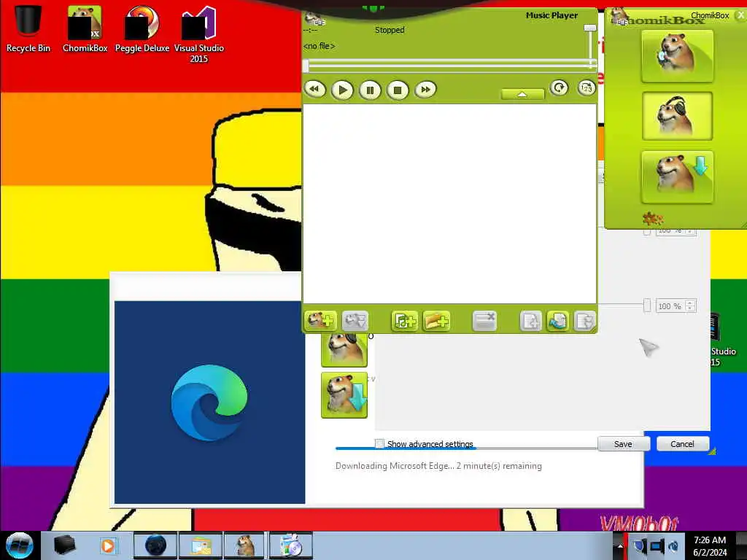747x560 pixels.
Task: Click the Save button
Action: 623,444
